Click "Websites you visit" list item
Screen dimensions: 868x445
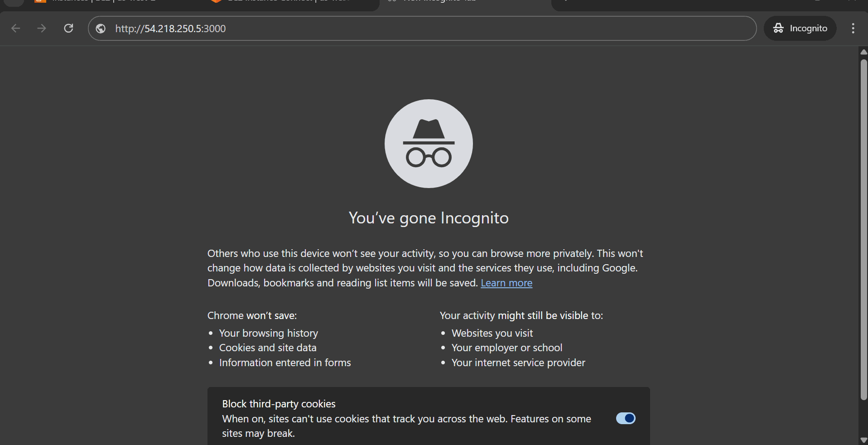pyautogui.click(x=492, y=333)
